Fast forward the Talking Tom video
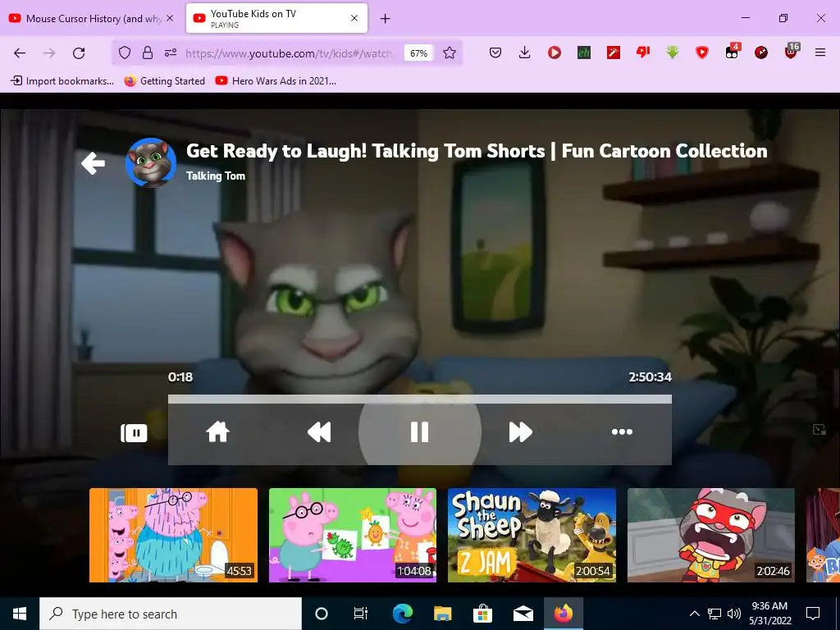 (x=520, y=431)
